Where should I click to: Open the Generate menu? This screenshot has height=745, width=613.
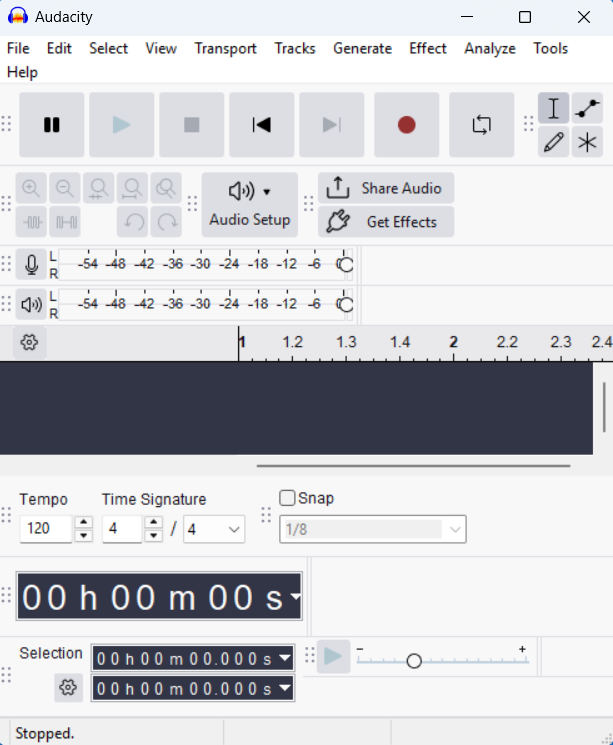click(362, 48)
